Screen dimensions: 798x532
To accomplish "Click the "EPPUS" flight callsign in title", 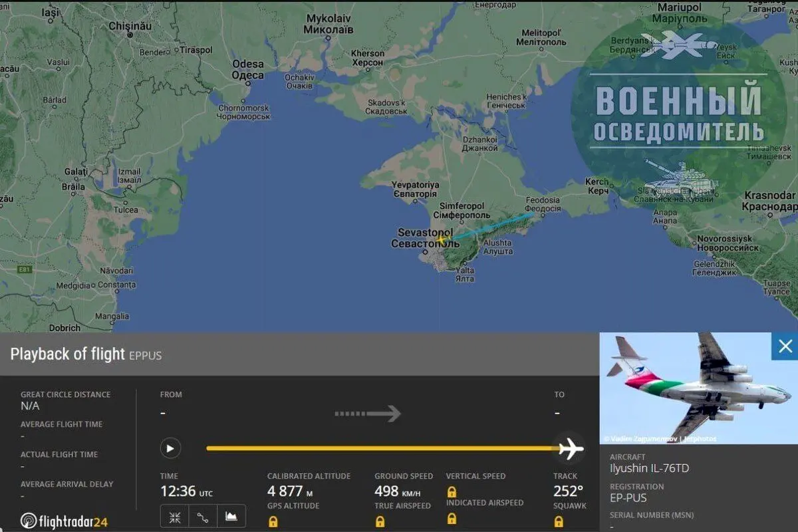I will tap(145, 356).
